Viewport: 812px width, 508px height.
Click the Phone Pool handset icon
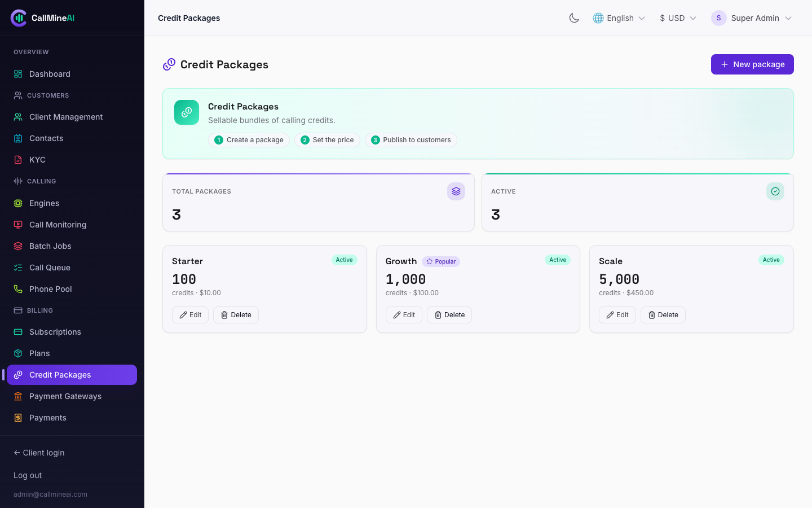click(x=18, y=289)
